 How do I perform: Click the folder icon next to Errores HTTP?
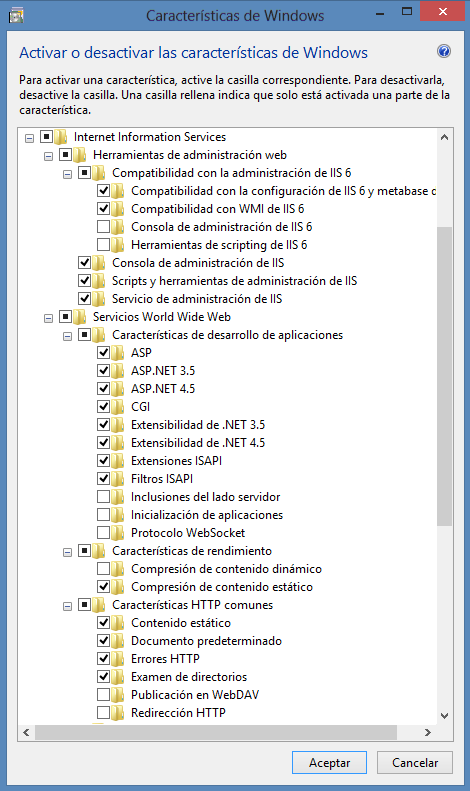pos(118,659)
